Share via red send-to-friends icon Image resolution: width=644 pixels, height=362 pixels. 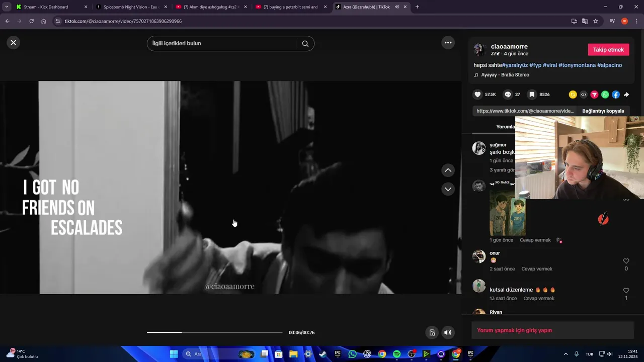click(594, 95)
